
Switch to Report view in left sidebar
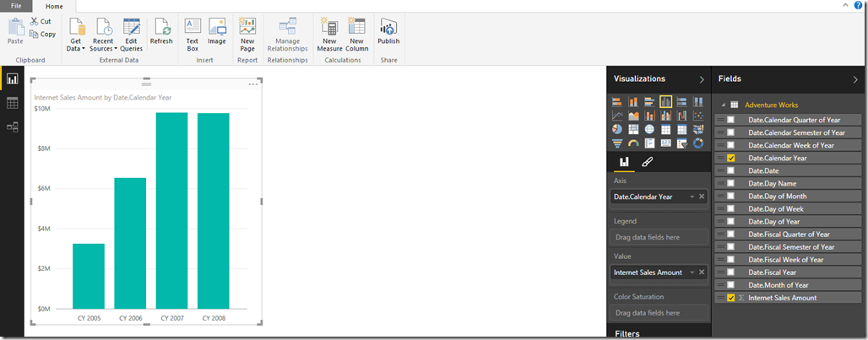12,79
